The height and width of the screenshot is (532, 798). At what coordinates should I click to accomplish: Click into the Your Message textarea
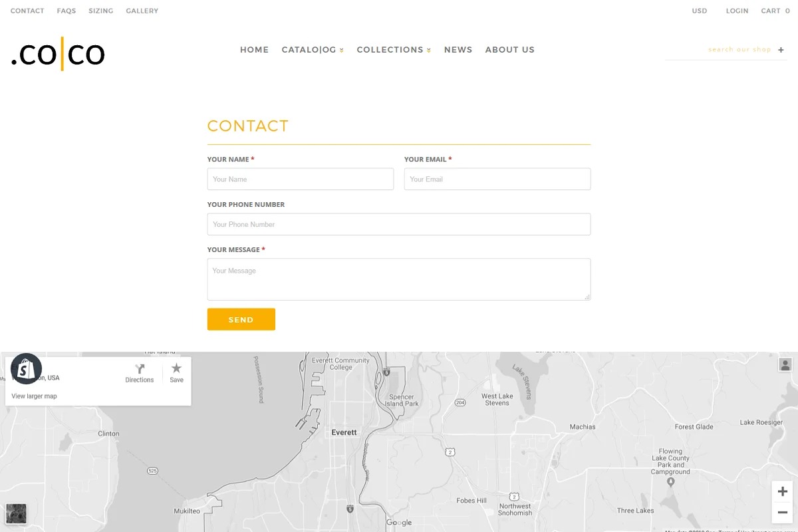pos(398,279)
